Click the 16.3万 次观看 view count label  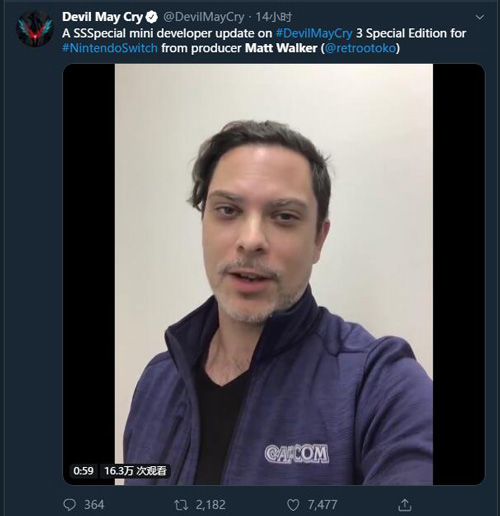pyautogui.click(x=135, y=471)
